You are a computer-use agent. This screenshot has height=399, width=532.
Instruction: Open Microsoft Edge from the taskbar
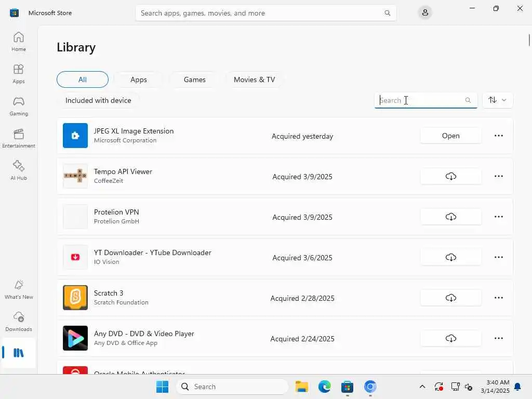point(324,387)
